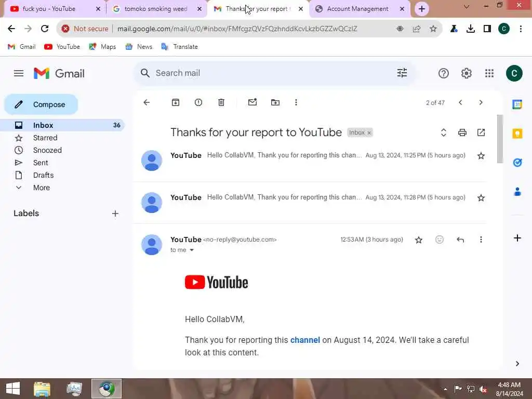Expand all messages in thread
Screen dimensions: 532x399
pyautogui.click(x=444, y=132)
